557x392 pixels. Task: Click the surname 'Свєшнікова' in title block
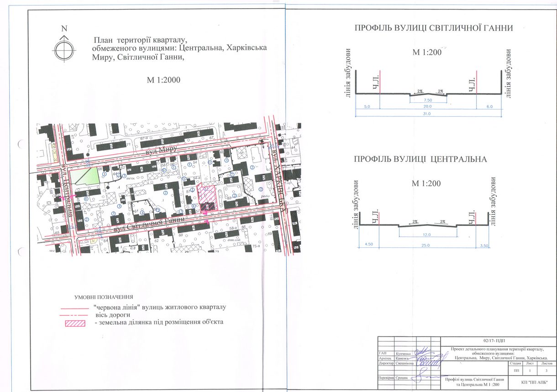[405, 364]
